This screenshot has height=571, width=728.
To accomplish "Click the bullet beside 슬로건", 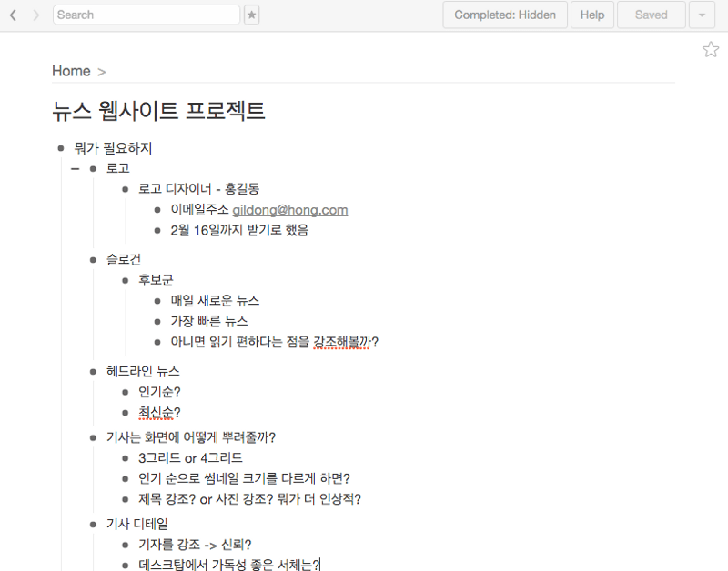I will tap(93, 260).
